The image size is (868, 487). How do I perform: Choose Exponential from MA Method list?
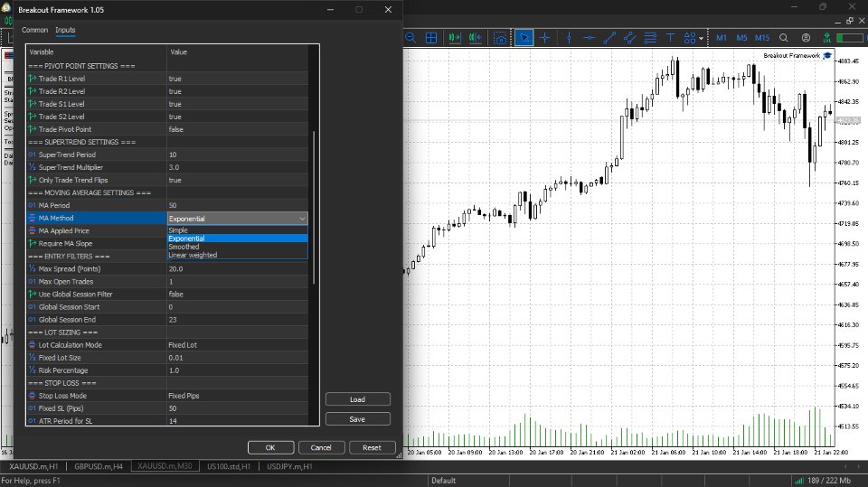(237, 239)
